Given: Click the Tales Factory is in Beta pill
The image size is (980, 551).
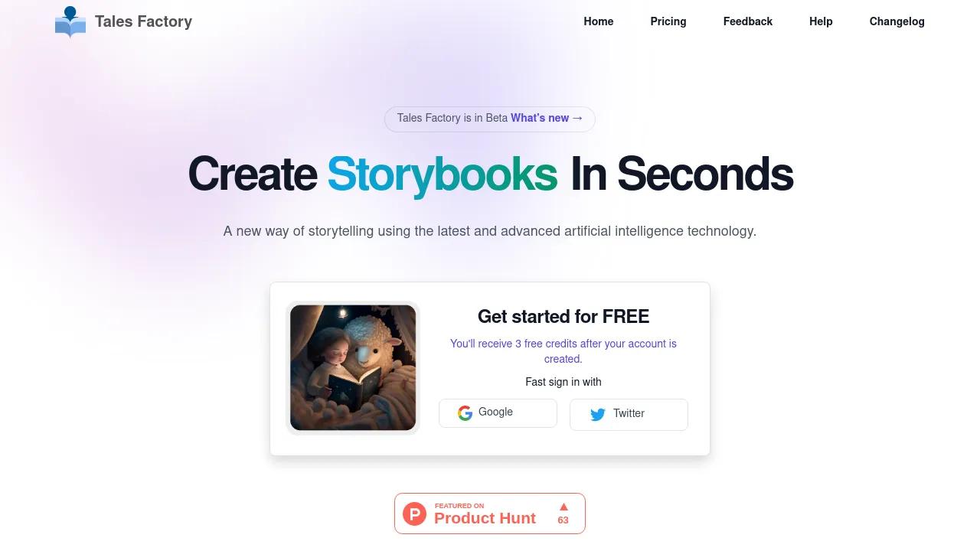Looking at the screenshot, I should coord(490,119).
